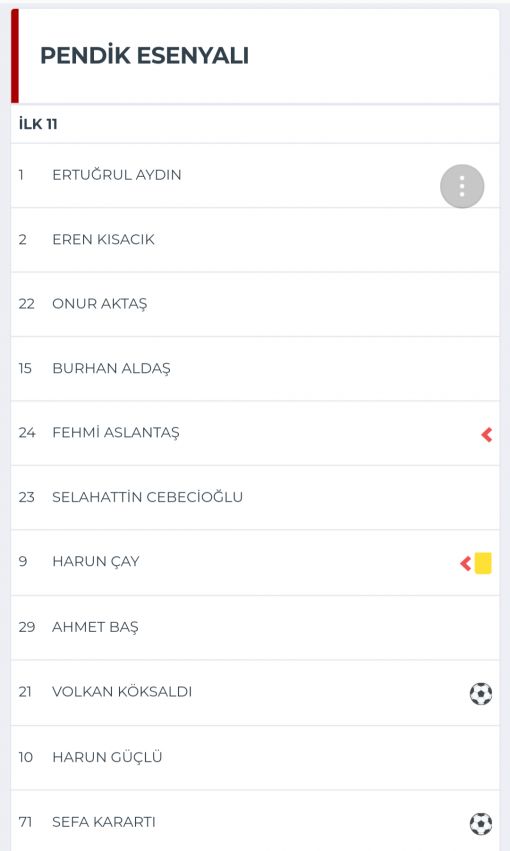Open player Eren Kısacık
This screenshot has width=510, height=851.
click(x=255, y=239)
